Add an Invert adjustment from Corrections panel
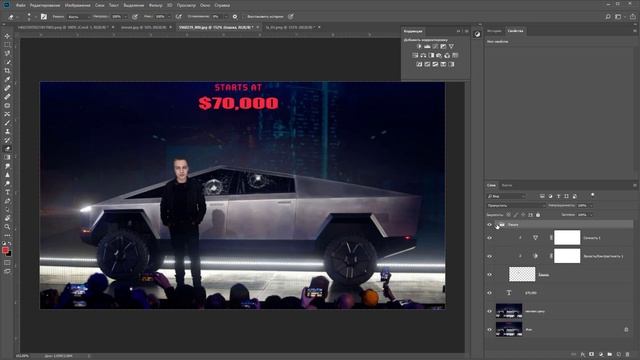This screenshot has height=360, width=640. pos(419,64)
